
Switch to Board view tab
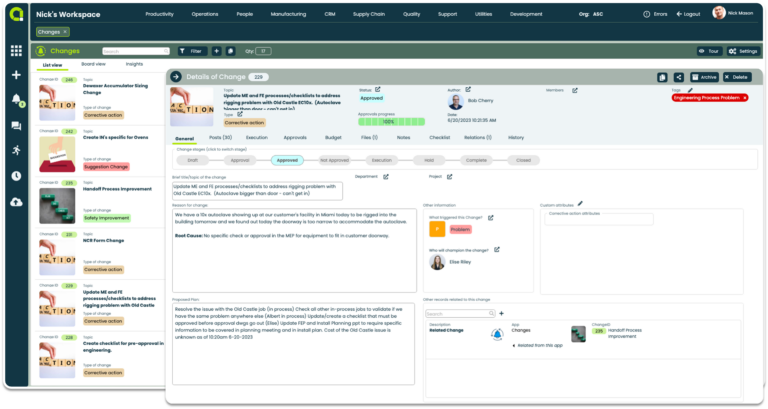click(x=93, y=64)
